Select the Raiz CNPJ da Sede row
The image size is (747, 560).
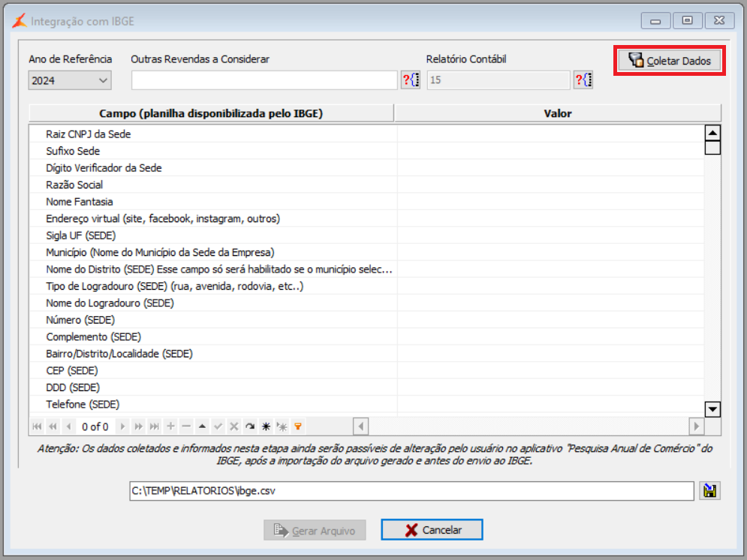tap(366, 134)
